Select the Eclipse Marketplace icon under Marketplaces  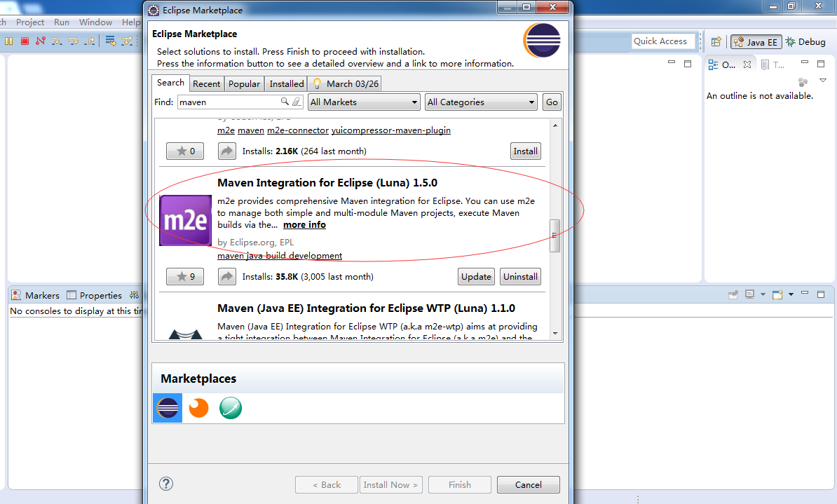(168, 408)
